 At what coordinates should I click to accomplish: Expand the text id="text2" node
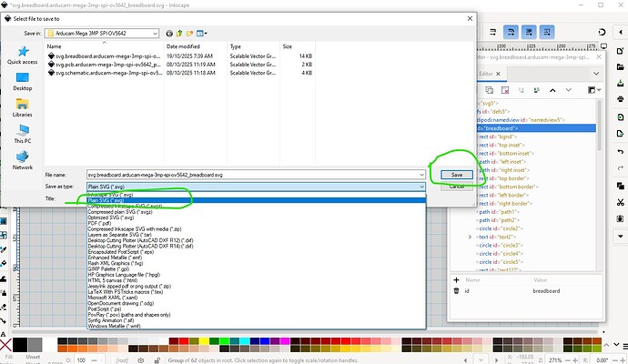[471, 238]
